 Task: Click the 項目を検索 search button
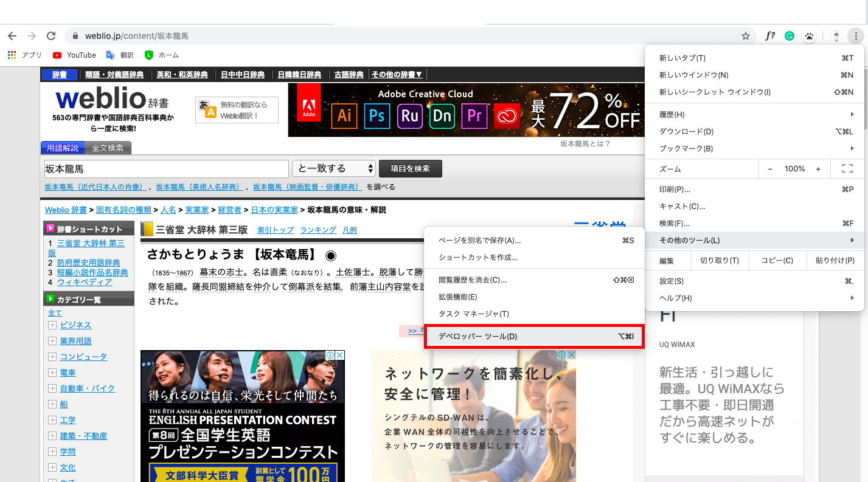[410, 168]
